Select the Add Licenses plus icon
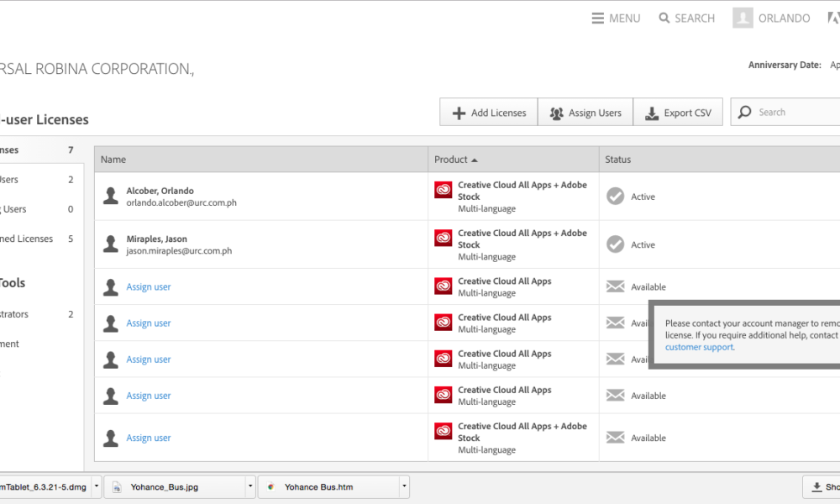 pos(459,112)
